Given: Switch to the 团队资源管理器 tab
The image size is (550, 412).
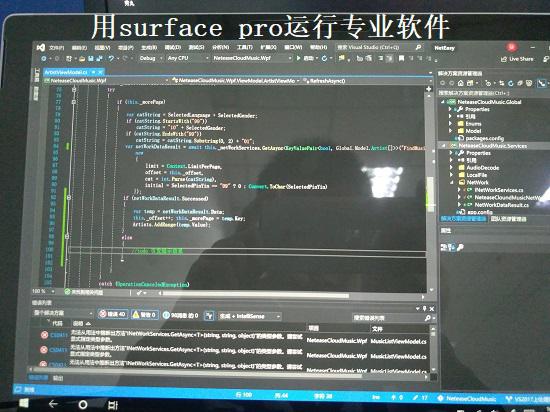Looking at the screenshot, I should pos(508,219).
